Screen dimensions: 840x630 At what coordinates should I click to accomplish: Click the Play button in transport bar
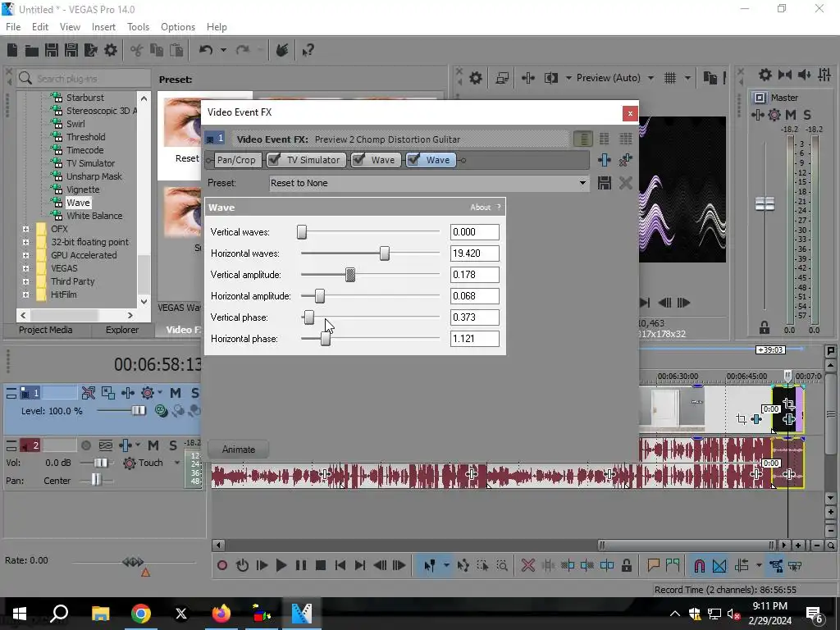click(x=281, y=565)
